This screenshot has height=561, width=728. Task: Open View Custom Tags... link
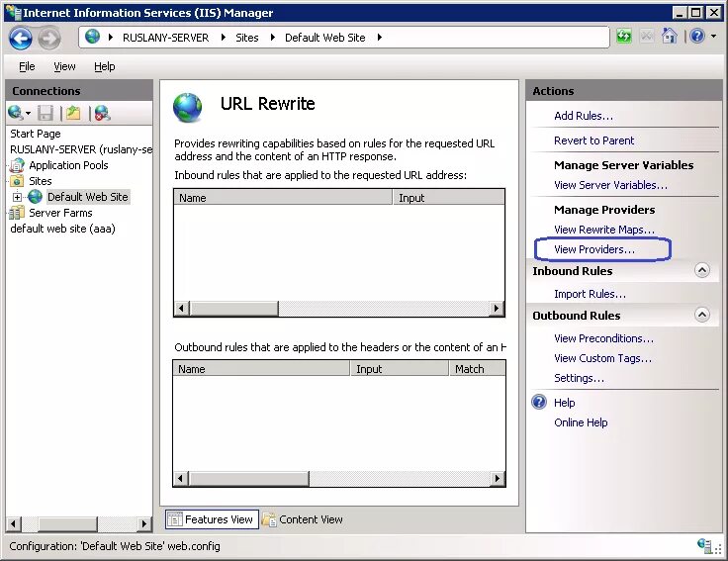click(602, 358)
